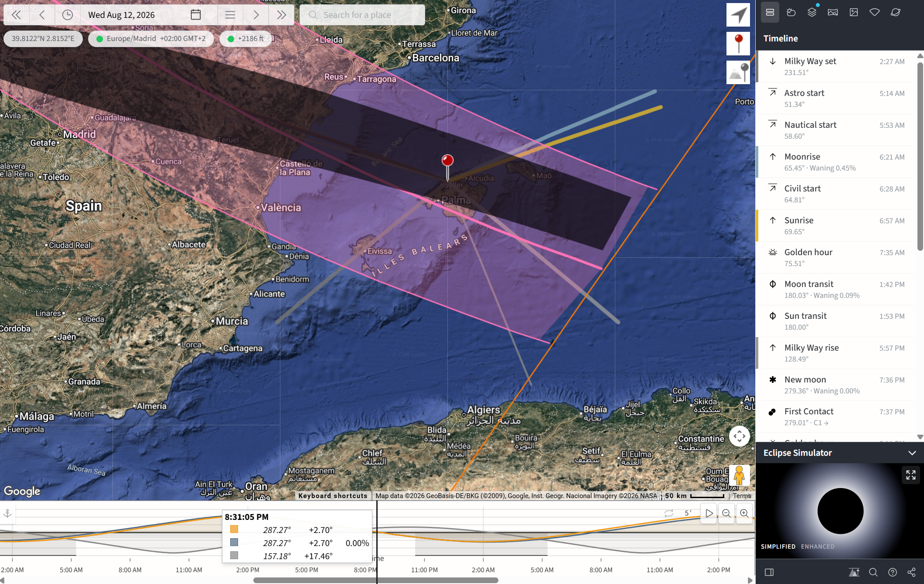Select the Sun transit event
The width and height of the screenshot is (924, 584).
tap(835, 321)
